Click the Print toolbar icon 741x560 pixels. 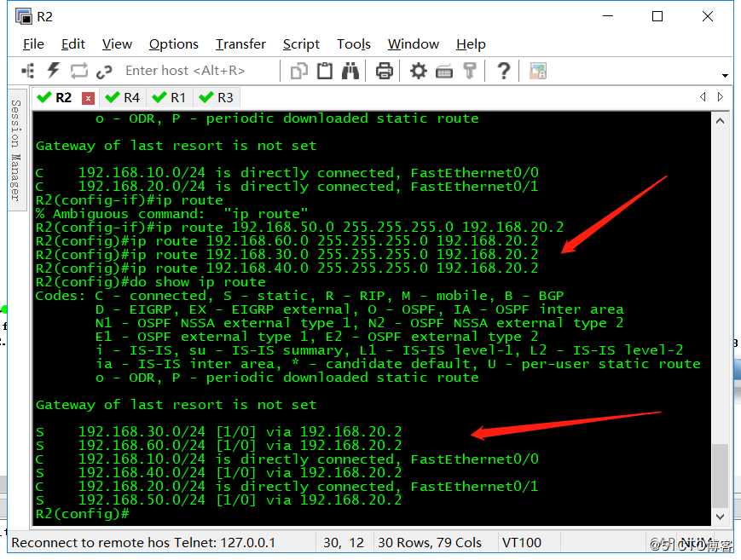(385, 72)
